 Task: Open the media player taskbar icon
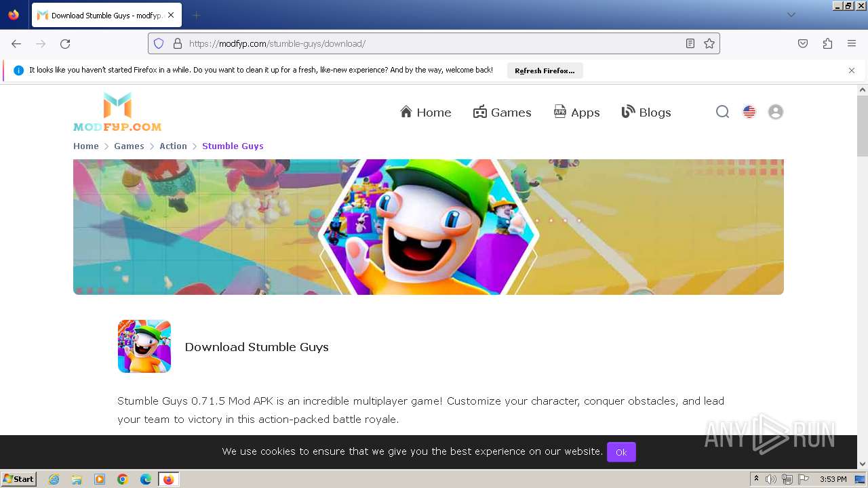[100, 479]
